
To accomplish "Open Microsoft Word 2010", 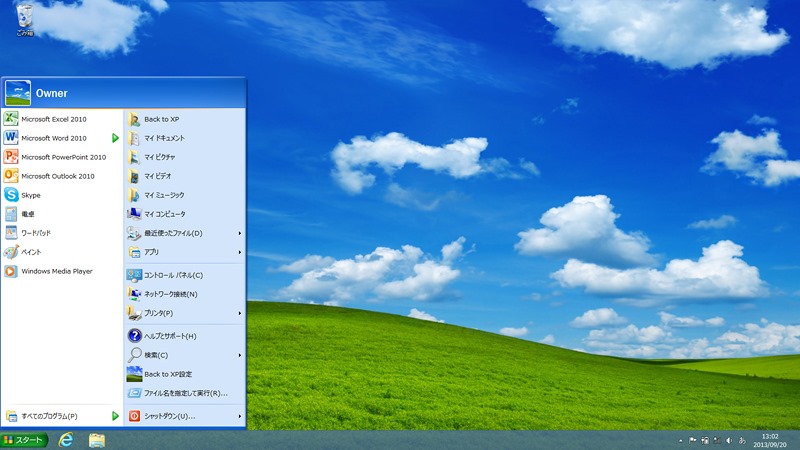I will coord(61,138).
